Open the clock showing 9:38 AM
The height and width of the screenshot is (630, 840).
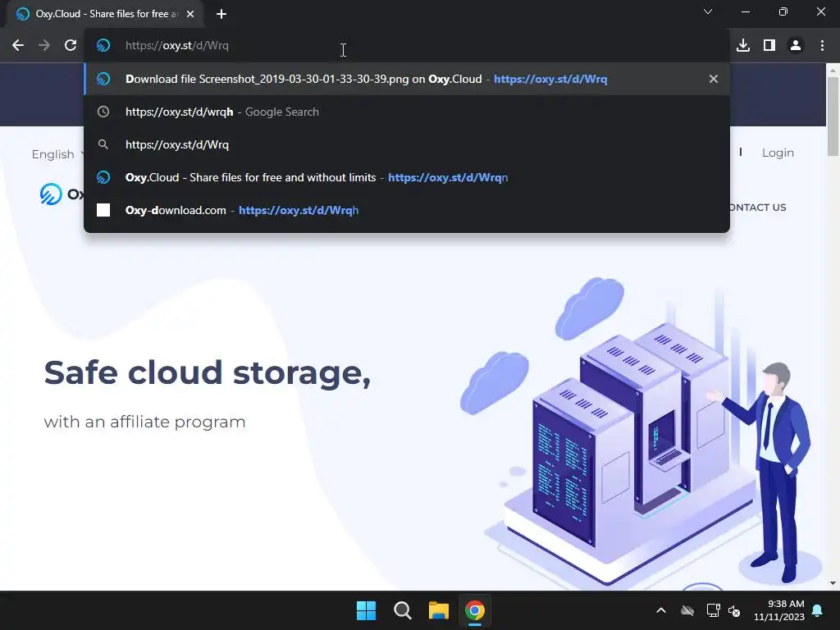pyautogui.click(x=779, y=610)
